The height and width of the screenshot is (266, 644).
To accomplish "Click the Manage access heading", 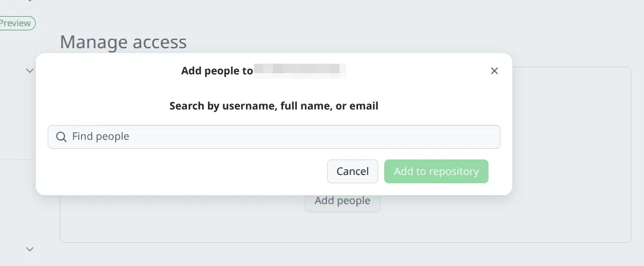I will [123, 42].
